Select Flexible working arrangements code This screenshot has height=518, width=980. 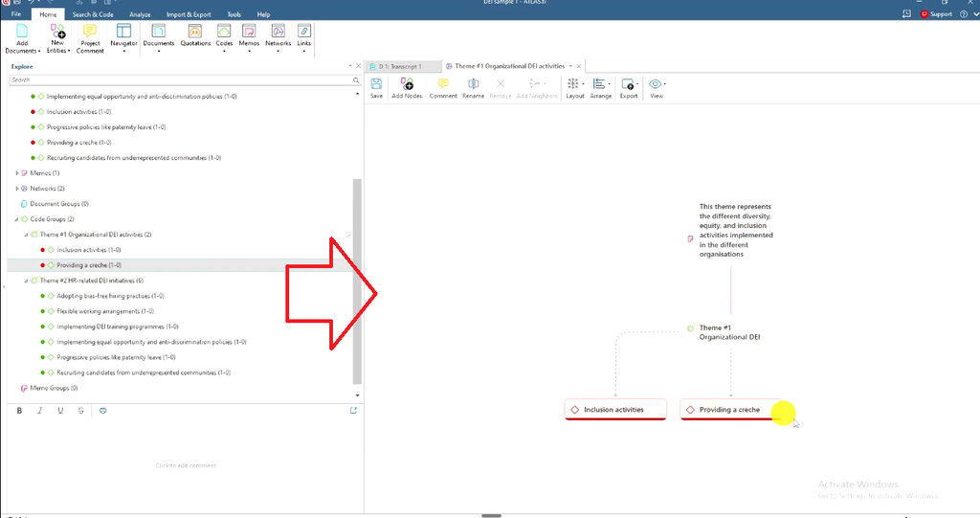pyautogui.click(x=105, y=311)
